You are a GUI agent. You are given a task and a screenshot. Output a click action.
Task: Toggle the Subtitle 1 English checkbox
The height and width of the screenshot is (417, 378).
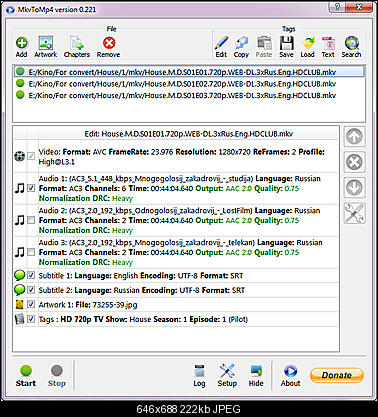click(x=31, y=275)
